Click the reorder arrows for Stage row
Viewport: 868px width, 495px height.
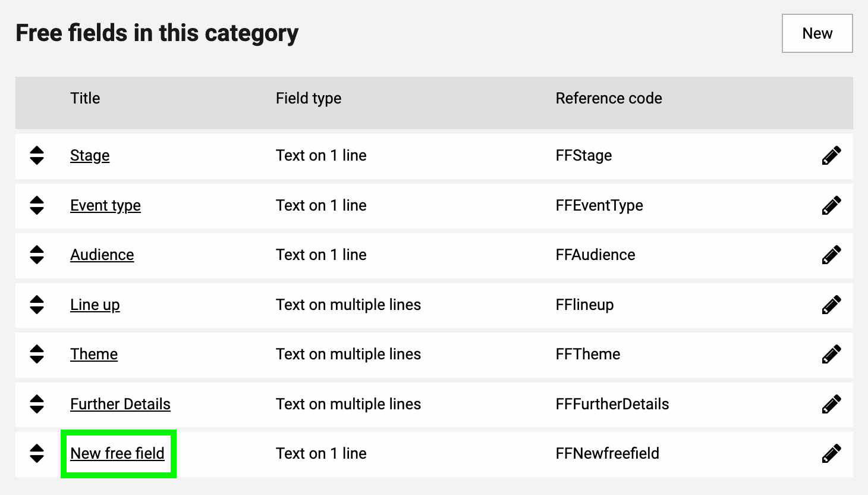coord(37,155)
